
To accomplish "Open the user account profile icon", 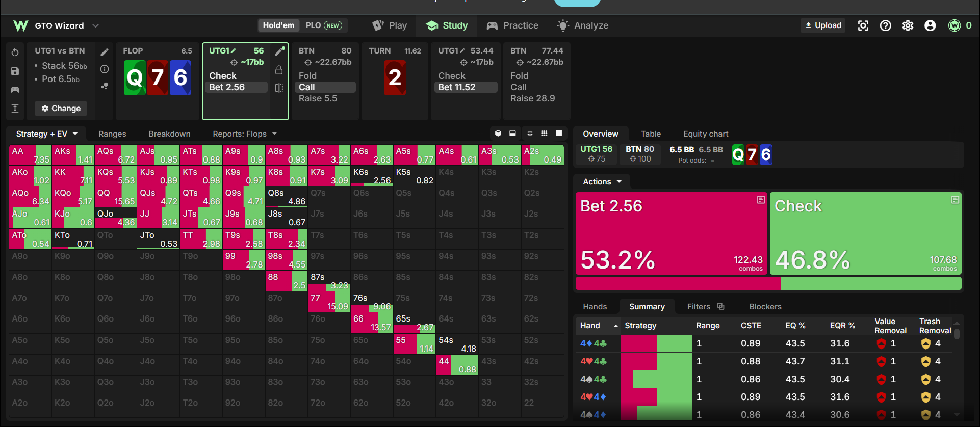I will [x=930, y=25].
